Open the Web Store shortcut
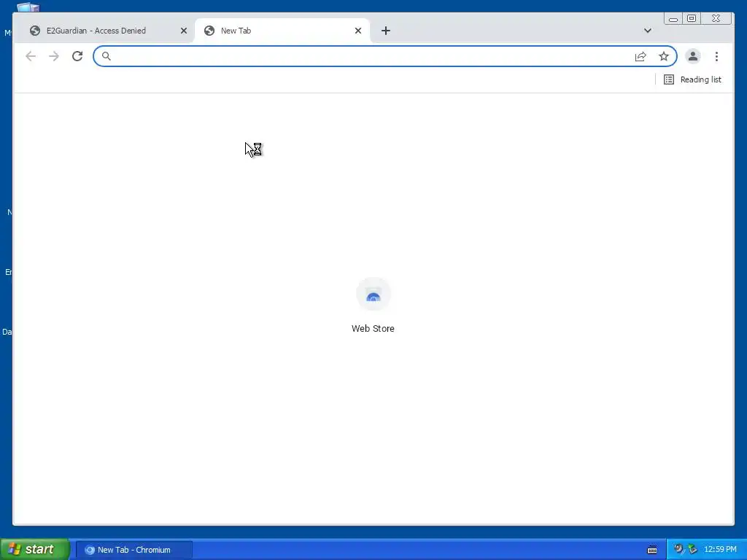Viewport: 747px width, 560px height. pos(373,305)
